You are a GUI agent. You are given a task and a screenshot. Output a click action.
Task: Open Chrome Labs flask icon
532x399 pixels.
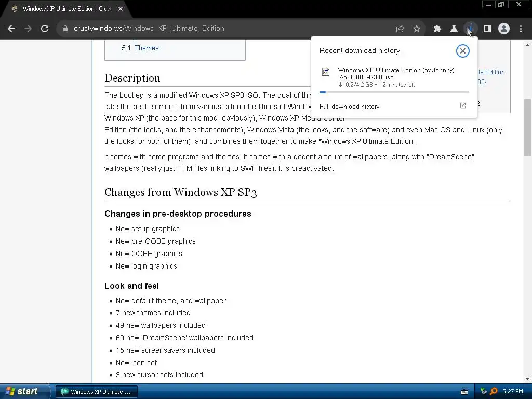454,29
